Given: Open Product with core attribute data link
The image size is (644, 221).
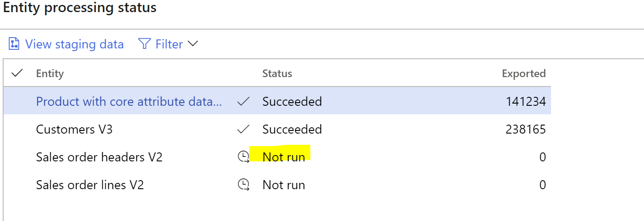Looking at the screenshot, I should point(129,101).
